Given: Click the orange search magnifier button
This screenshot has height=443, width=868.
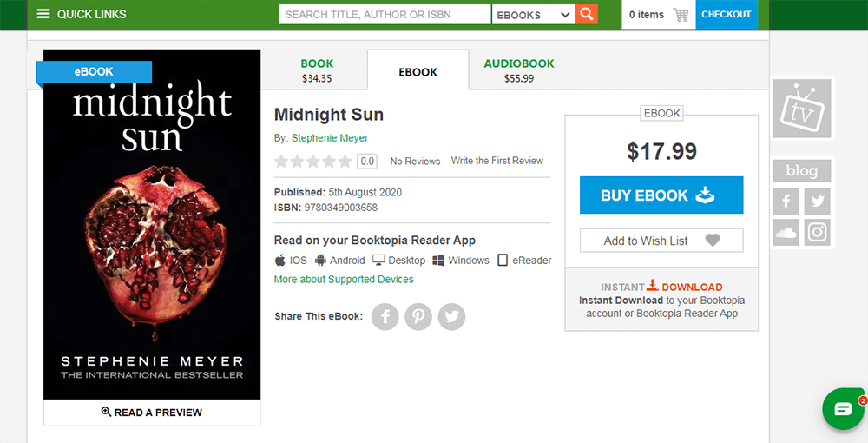Looking at the screenshot, I should click(x=588, y=14).
